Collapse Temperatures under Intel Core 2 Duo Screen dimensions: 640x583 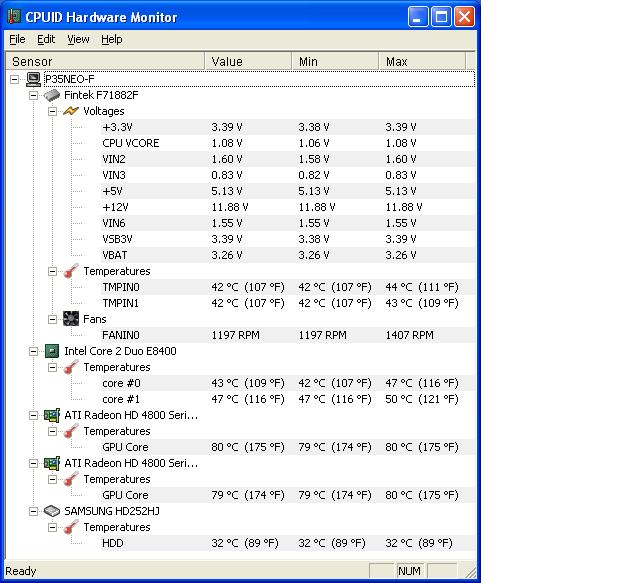53,367
